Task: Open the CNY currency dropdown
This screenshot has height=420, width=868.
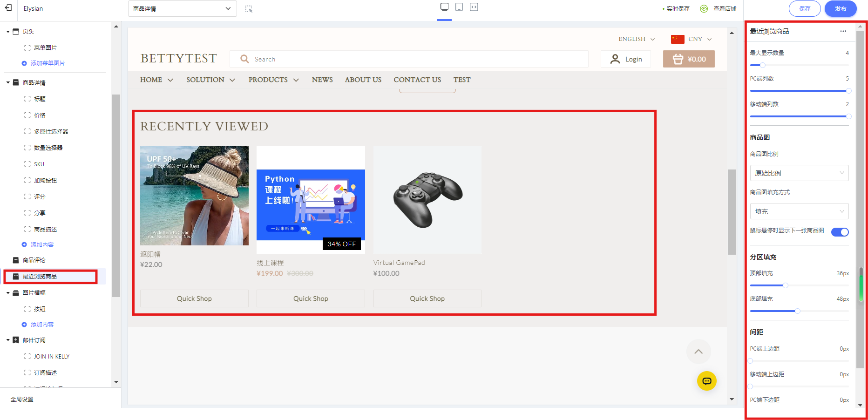Action: tap(700, 39)
